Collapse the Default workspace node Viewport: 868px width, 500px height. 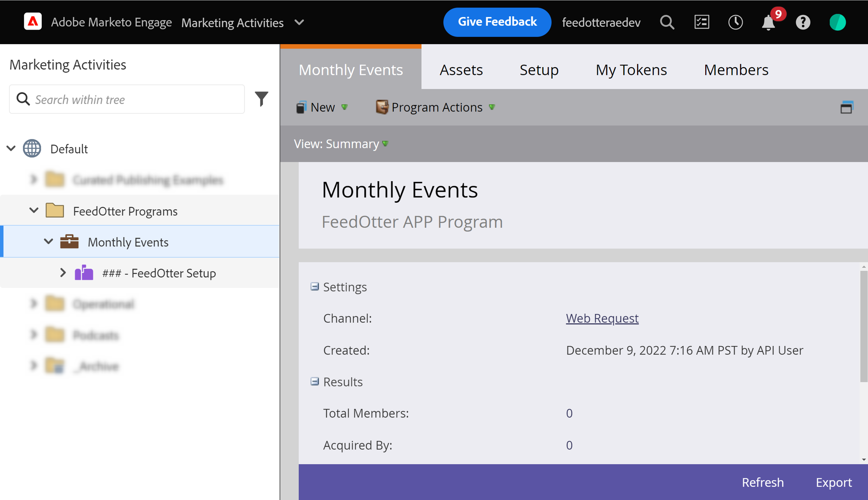tap(11, 148)
